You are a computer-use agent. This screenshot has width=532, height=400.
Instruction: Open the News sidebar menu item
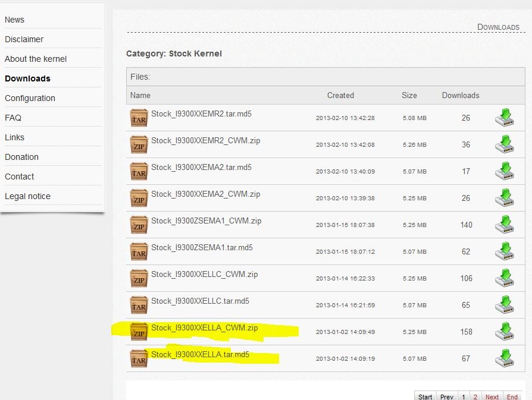(x=15, y=20)
